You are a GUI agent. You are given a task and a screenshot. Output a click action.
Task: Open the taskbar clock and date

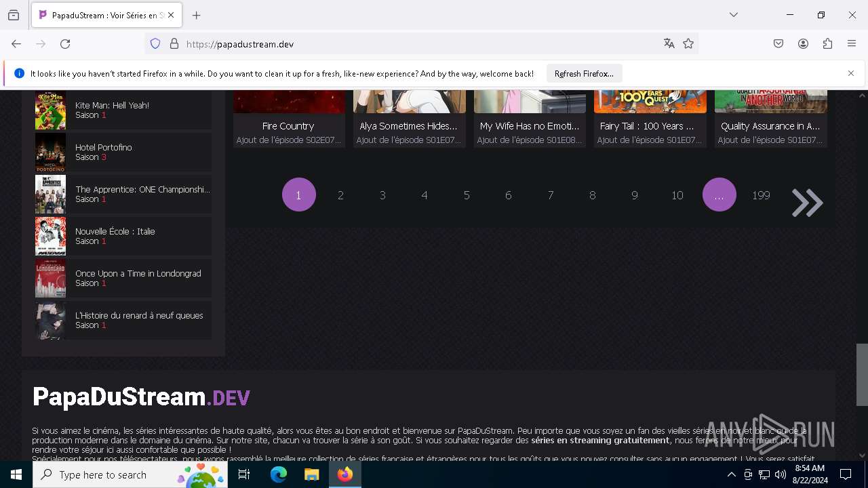[810, 474]
